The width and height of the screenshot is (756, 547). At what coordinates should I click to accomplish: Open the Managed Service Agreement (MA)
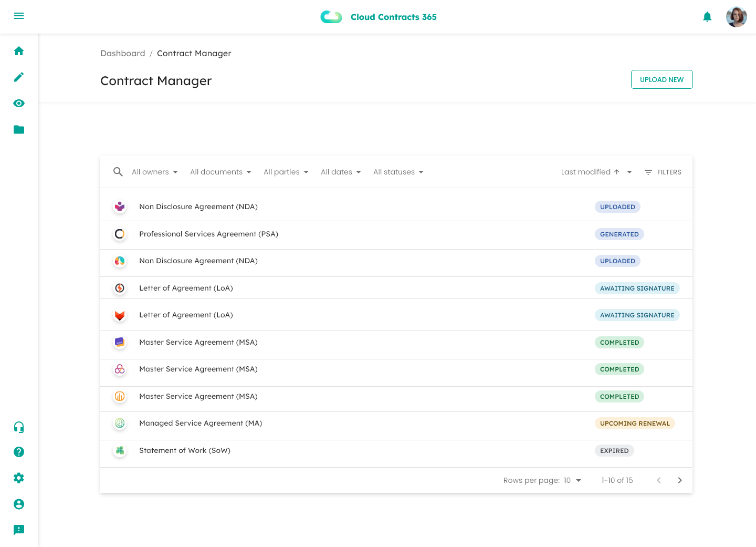click(x=201, y=423)
